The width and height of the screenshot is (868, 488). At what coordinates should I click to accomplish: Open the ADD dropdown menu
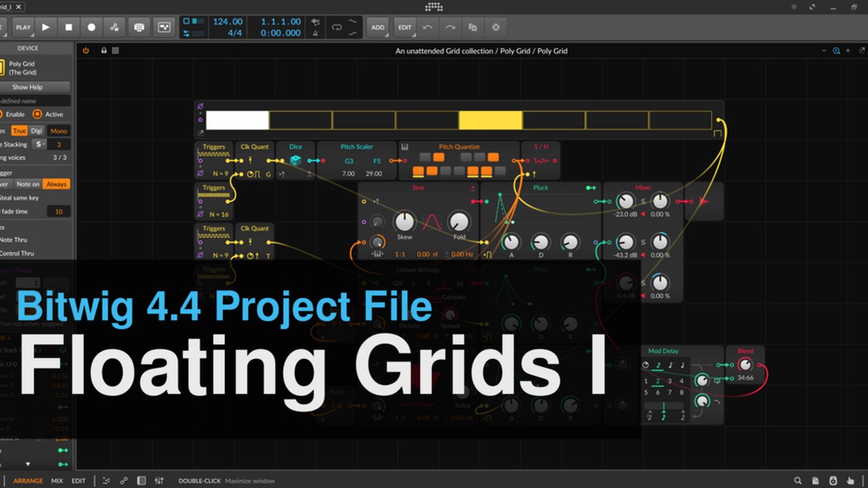378,27
